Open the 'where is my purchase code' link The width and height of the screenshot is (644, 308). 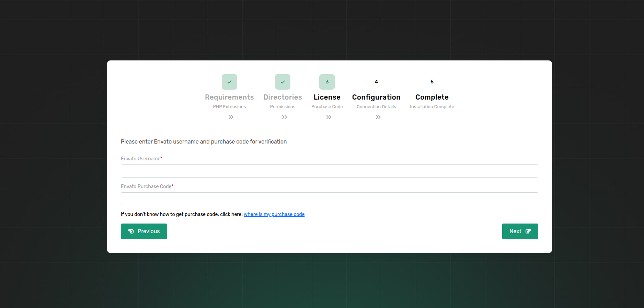(x=274, y=214)
